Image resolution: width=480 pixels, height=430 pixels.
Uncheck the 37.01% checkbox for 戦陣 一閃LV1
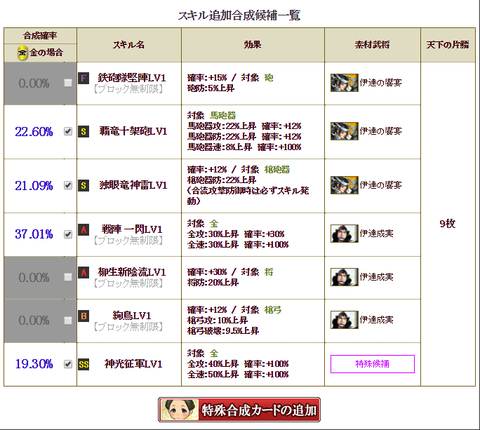click(68, 234)
